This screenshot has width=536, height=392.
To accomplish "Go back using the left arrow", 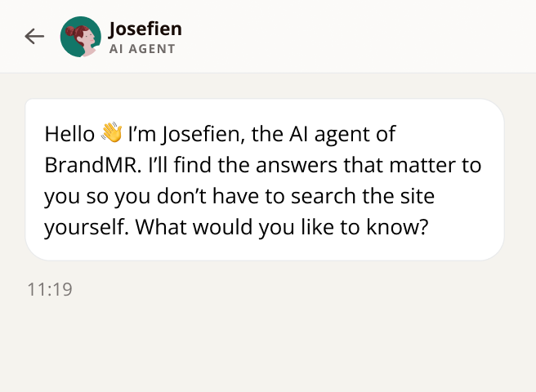I will [34, 36].
